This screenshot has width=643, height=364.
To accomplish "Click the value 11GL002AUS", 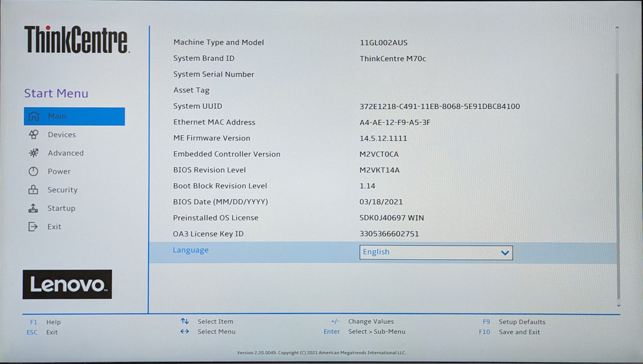I will [383, 43].
